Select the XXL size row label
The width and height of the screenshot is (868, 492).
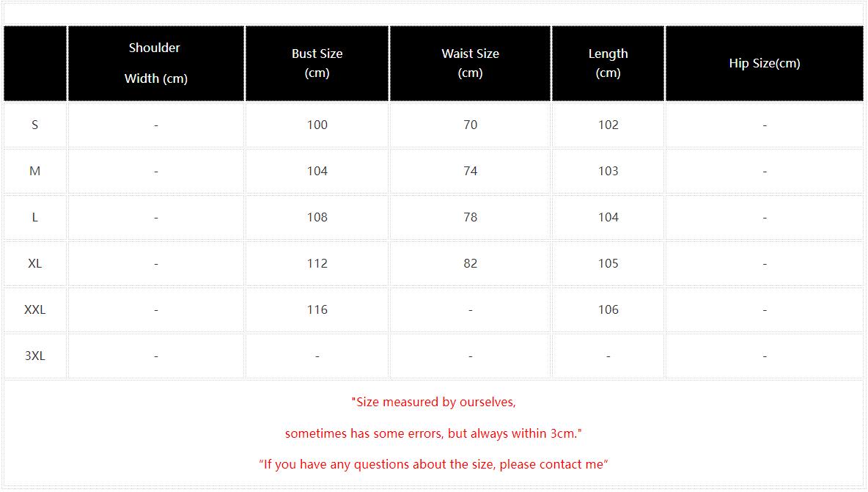[x=35, y=310]
